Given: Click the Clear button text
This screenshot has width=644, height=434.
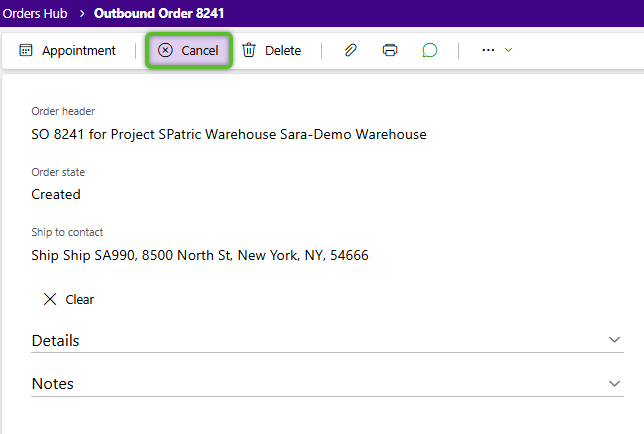Looking at the screenshot, I should [x=80, y=299].
